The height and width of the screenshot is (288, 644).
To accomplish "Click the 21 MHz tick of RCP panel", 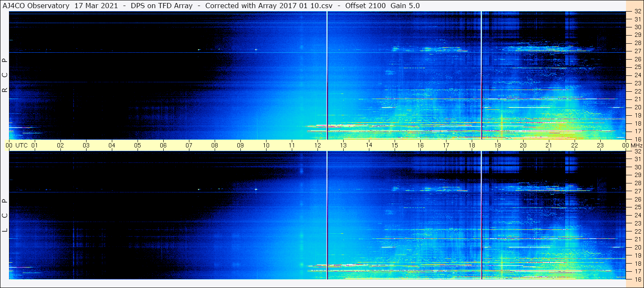I will (x=637, y=99).
